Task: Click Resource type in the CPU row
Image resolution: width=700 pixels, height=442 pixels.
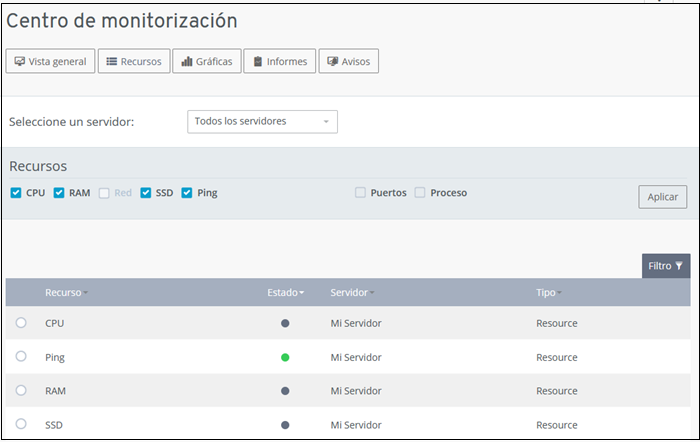Action: click(557, 323)
